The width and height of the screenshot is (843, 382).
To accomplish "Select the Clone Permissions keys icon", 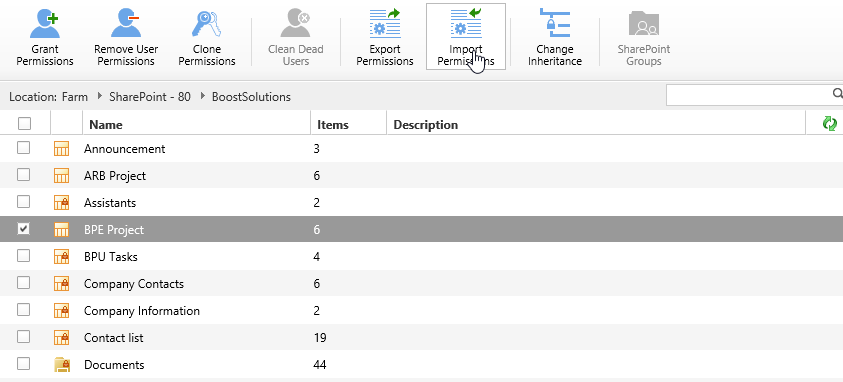I will [x=206, y=24].
